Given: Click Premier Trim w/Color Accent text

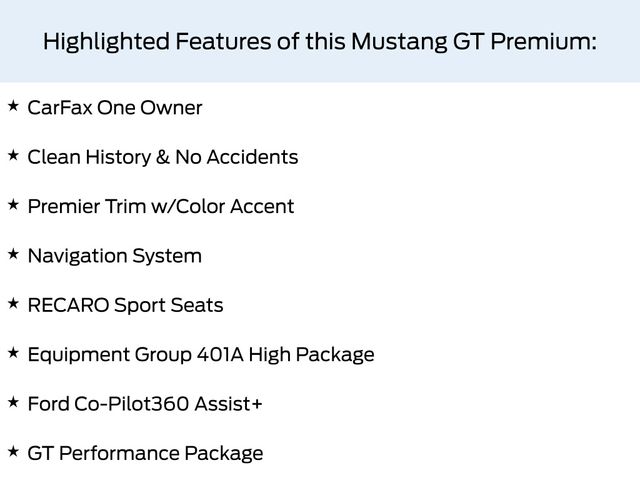Looking at the screenshot, I should click(161, 206).
